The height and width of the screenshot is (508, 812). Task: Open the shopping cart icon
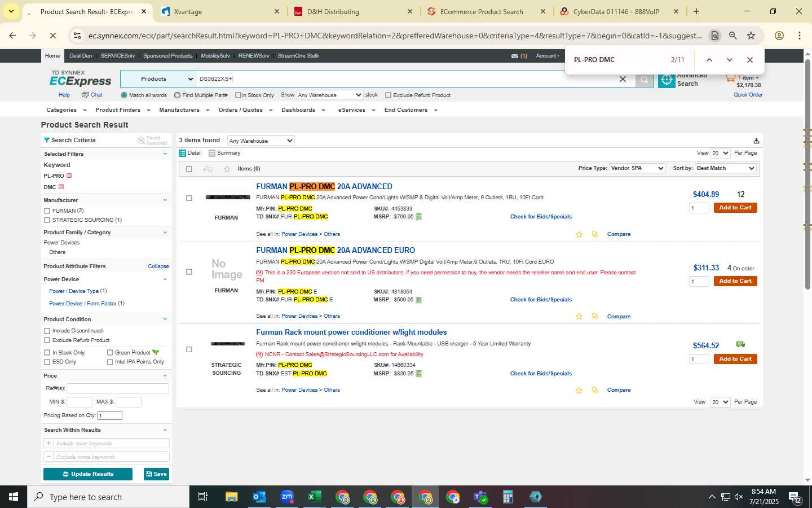click(731, 78)
